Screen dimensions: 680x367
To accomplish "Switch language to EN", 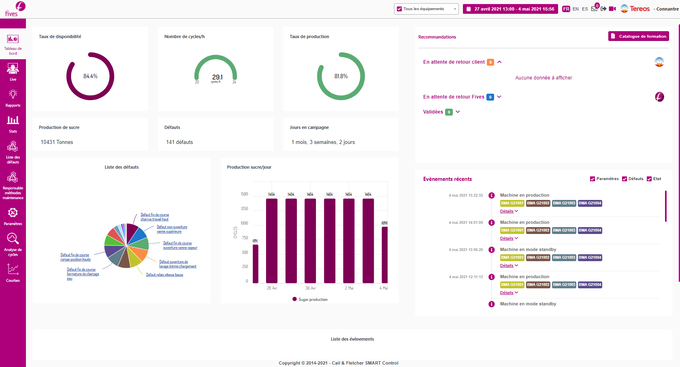I will pyautogui.click(x=575, y=9).
